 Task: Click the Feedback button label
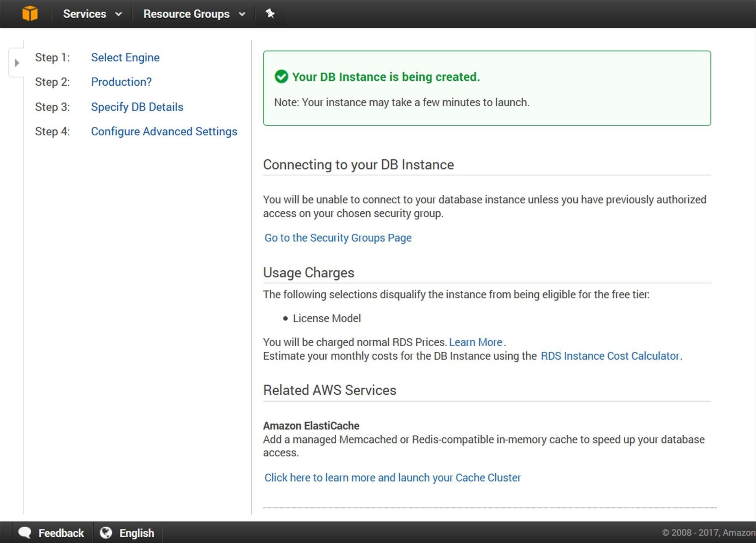coord(61,533)
